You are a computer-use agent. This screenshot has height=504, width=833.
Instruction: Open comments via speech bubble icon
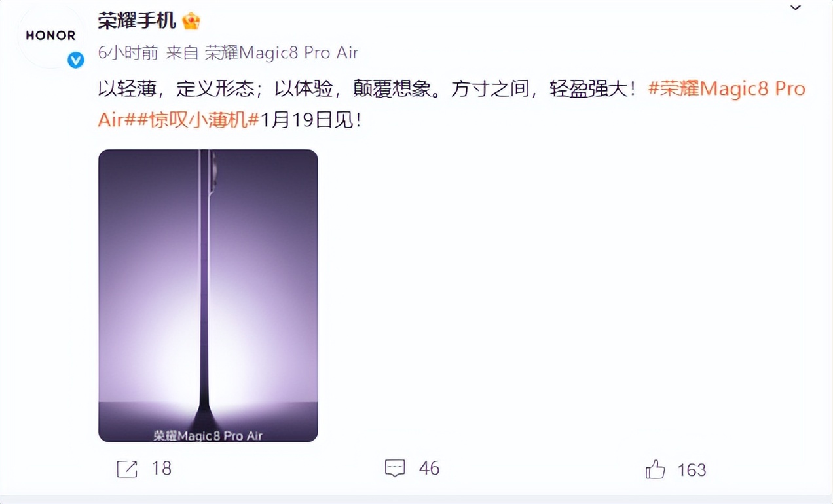click(x=395, y=468)
